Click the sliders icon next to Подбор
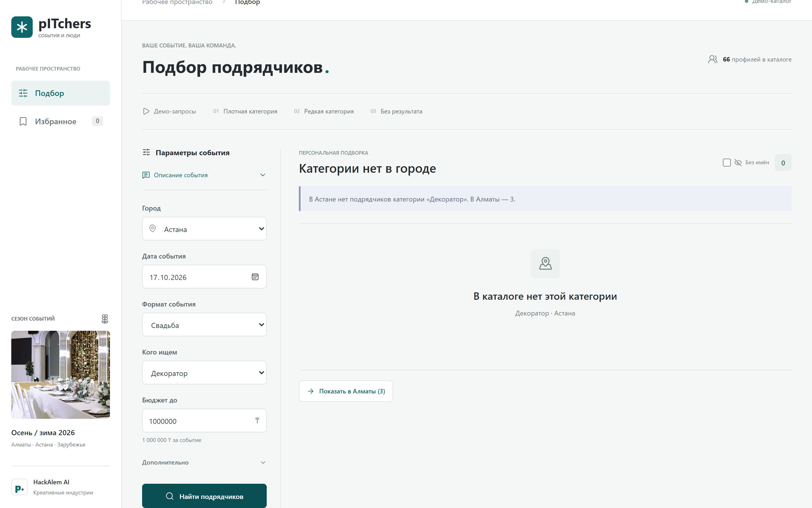The width and height of the screenshot is (812, 508). pyautogui.click(x=23, y=93)
